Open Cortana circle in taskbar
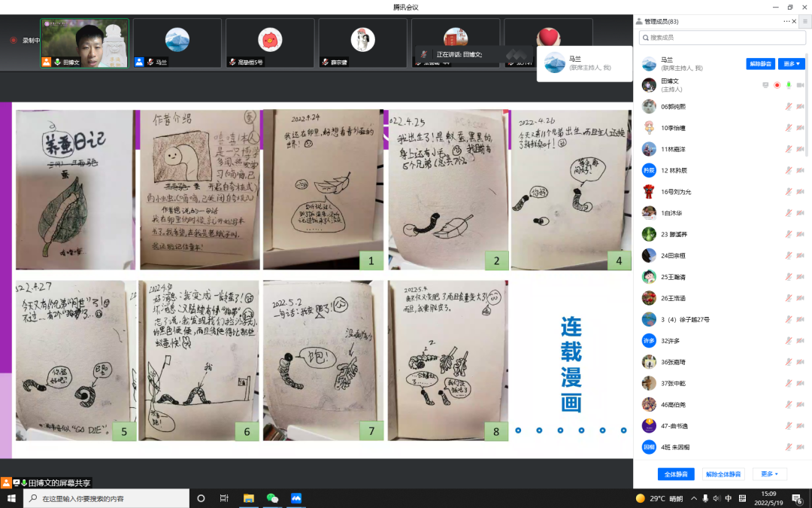 click(x=201, y=498)
